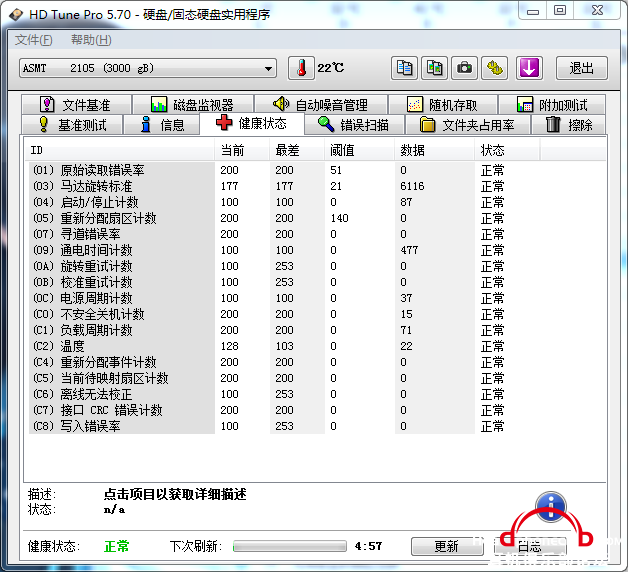Open the 帮助(H) menu
Screen dimensions: 628x572
pyautogui.click(x=91, y=40)
